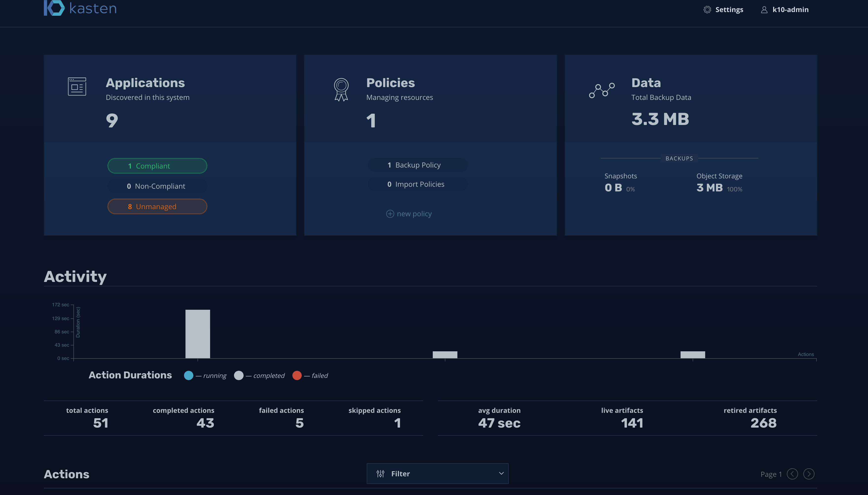Click the Applications window icon
Viewport: 868px width, 495px height.
tap(77, 86)
